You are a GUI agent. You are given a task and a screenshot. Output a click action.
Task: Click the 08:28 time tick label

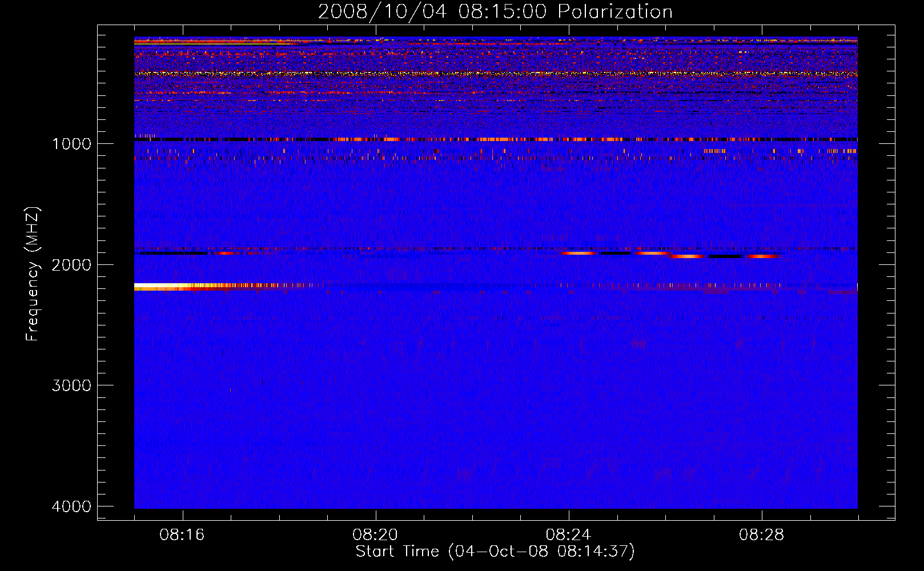[761, 535]
